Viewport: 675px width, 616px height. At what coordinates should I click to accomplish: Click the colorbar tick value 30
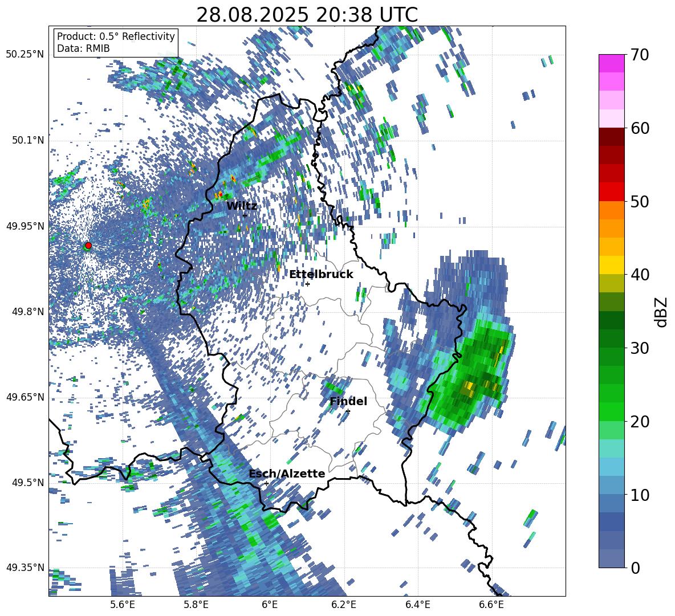640,348
